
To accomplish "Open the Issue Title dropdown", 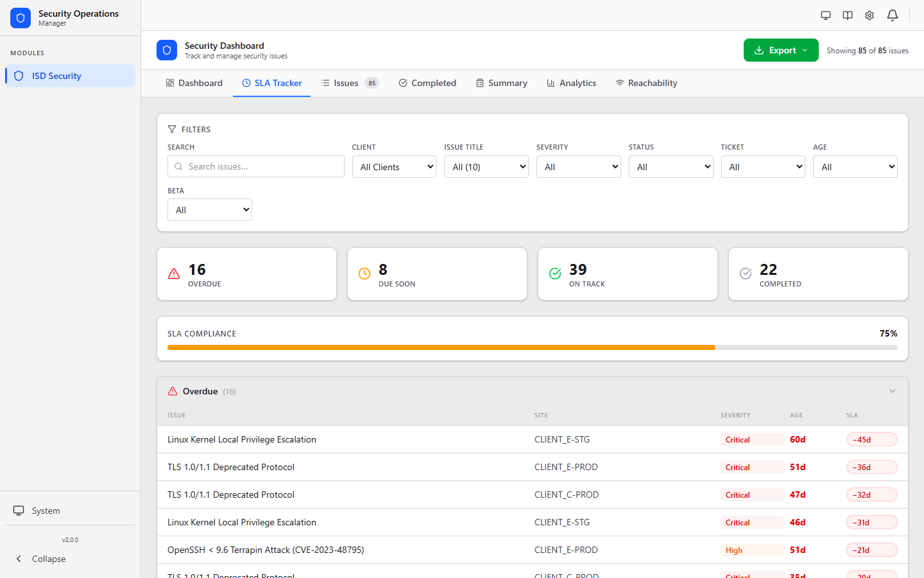I will (486, 167).
